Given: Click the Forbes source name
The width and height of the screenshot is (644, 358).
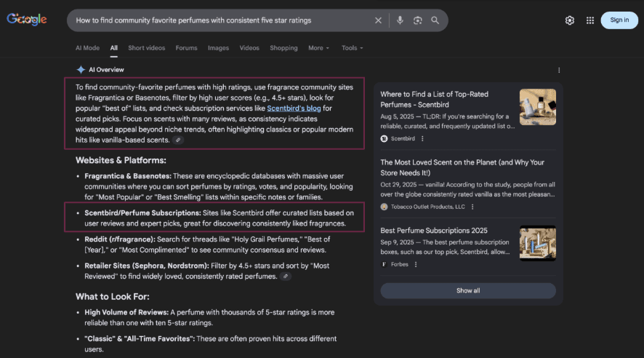Looking at the screenshot, I should click(399, 264).
